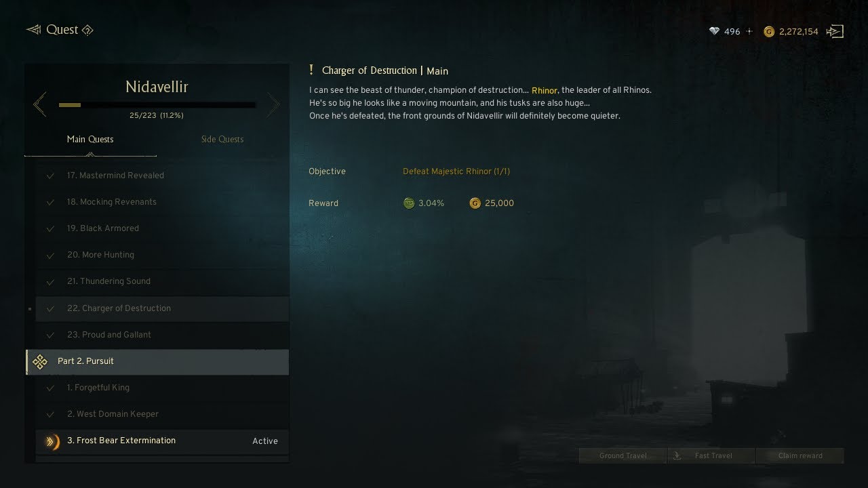The width and height of the screenshot is (868, 488).
Task: Click the diamond currency icon
Action: pyautogui.click(x=714, y=31)
